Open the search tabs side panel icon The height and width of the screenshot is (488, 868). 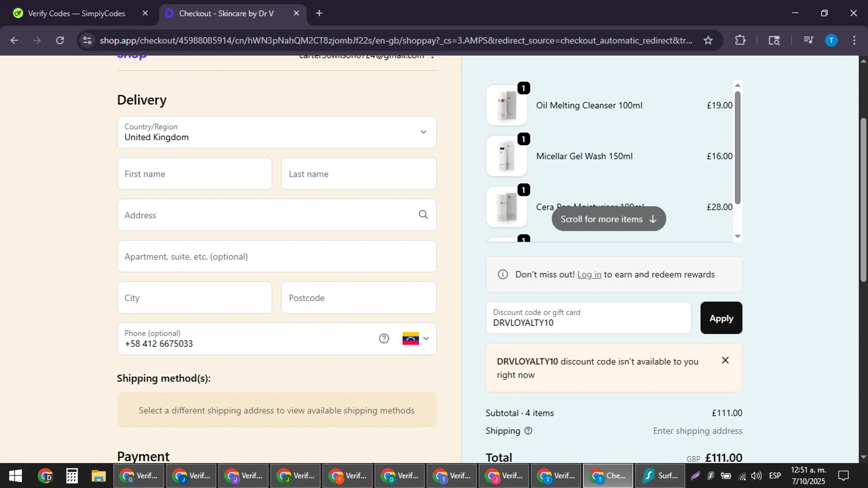click(774, 41)
